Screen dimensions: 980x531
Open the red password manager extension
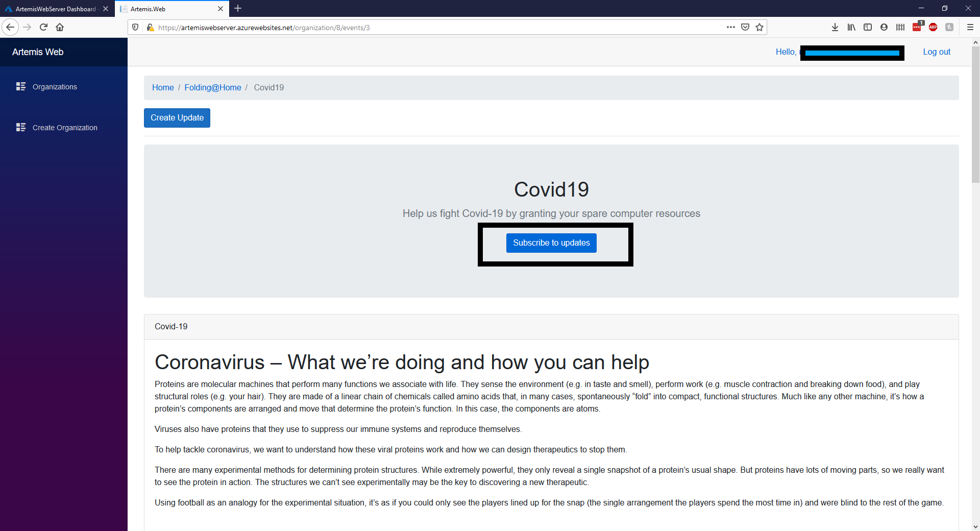[x=917, y=27]
